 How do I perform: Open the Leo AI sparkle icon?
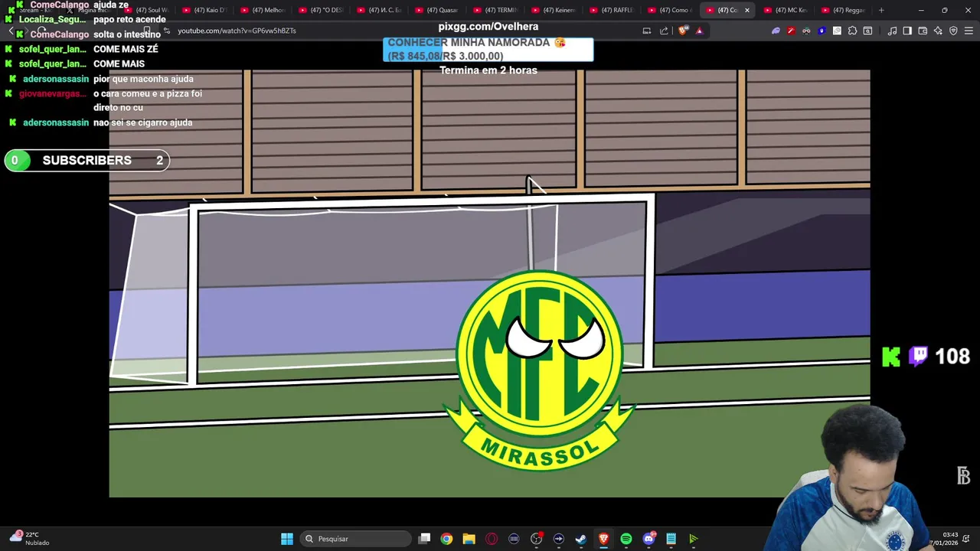click(938, 31)
